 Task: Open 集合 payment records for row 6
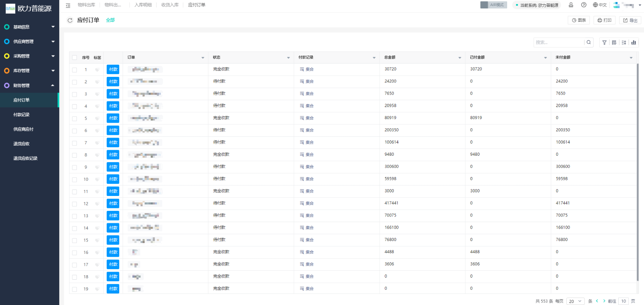306,130
